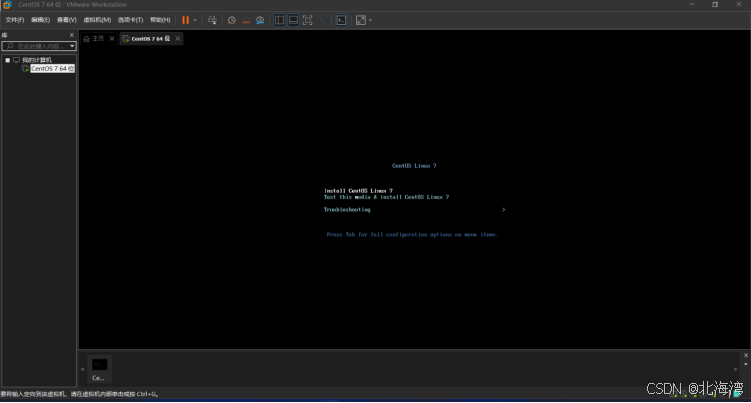Click the magnifier icon in library search
This screenshot has height=403, width=751.
click(x=10, y=46)
